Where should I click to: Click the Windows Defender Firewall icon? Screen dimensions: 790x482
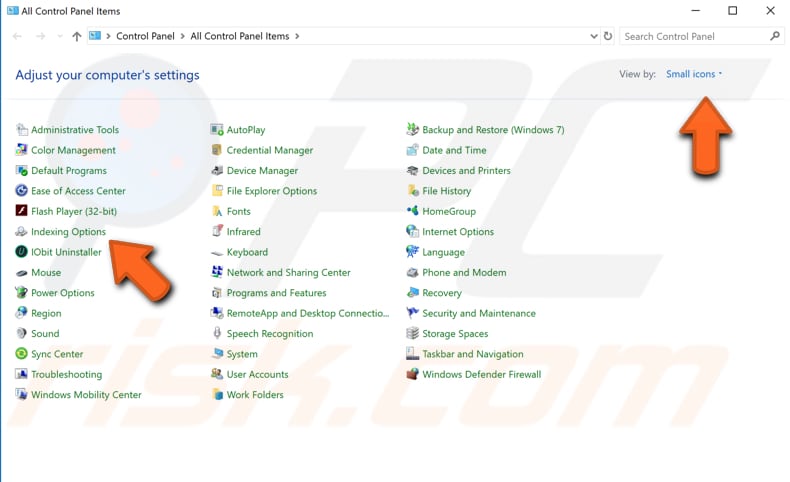pyautogui.click(x=412, y=374)
